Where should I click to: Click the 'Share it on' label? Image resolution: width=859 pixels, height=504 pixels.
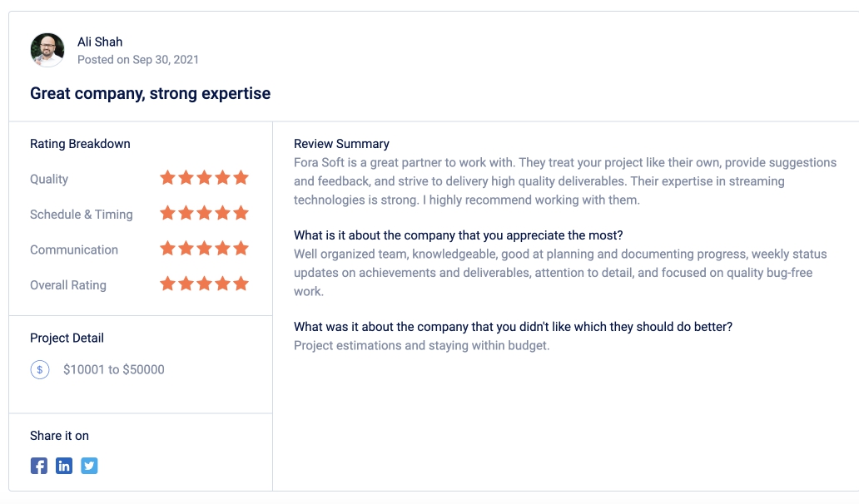(x=59, y=436)
